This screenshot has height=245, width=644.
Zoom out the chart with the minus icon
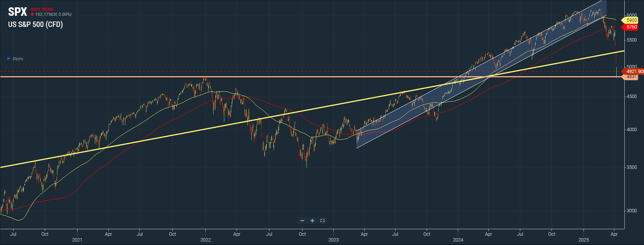point(302,221)
